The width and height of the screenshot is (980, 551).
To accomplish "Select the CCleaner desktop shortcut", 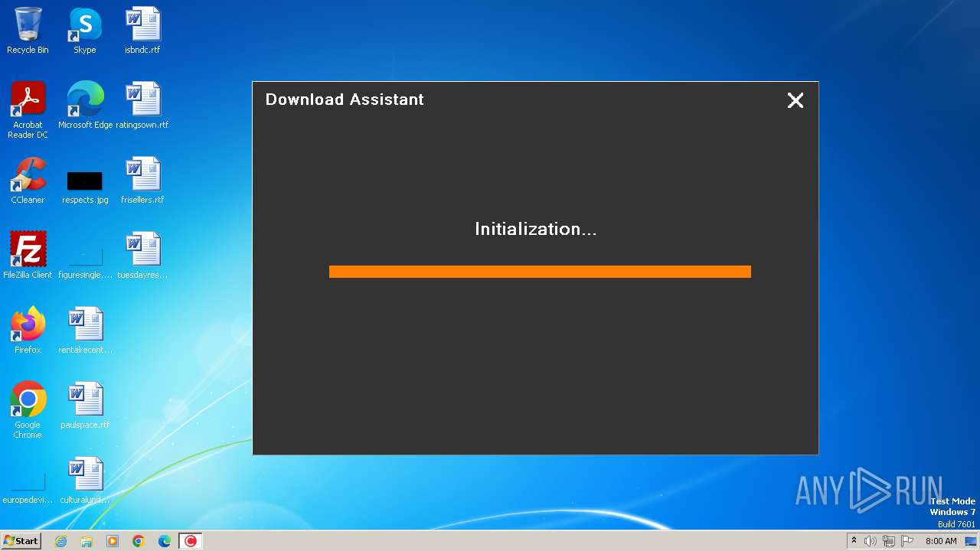I will [x=28, y=181].
